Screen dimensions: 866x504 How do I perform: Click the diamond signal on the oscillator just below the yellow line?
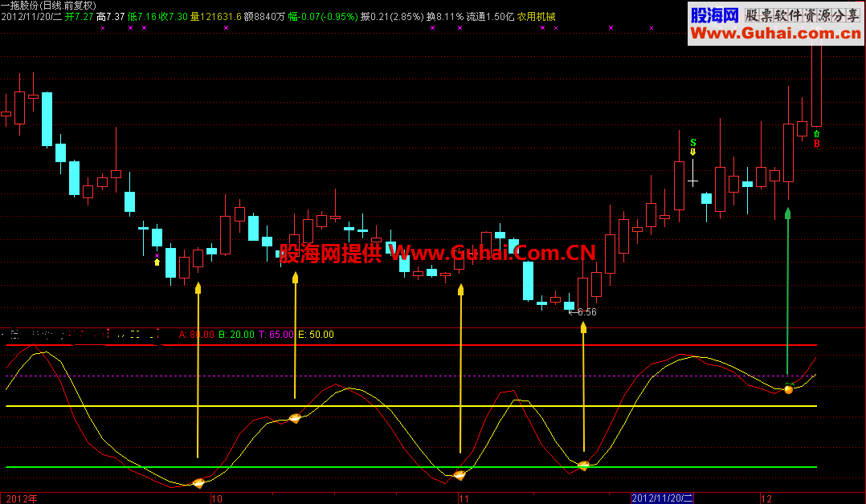coord(295,418)
